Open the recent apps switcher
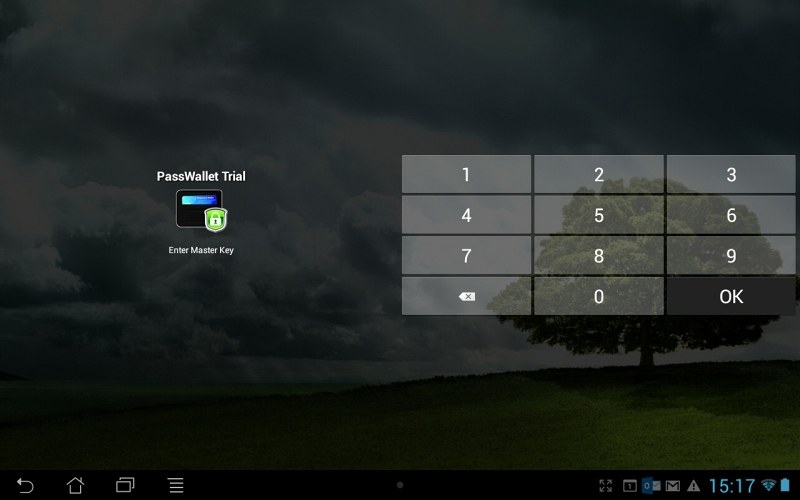The height and width of the screenshot is (500, 800). [125, 485]
